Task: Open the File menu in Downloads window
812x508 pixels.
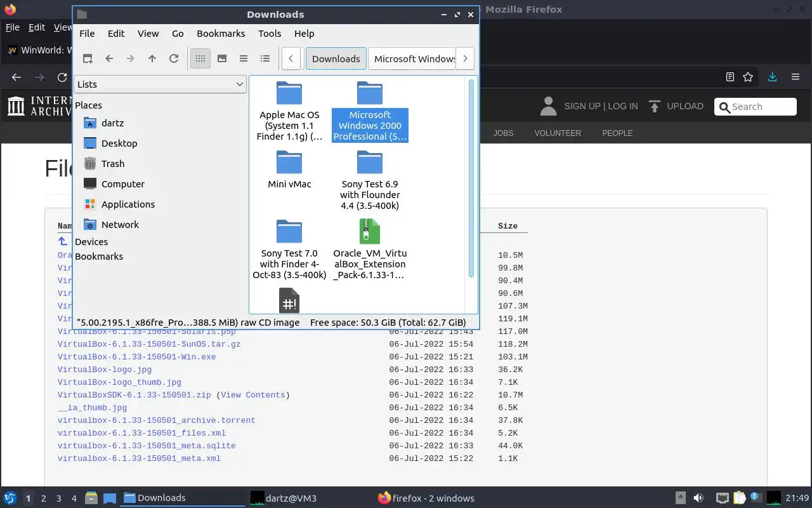Action: pos(87,34)
